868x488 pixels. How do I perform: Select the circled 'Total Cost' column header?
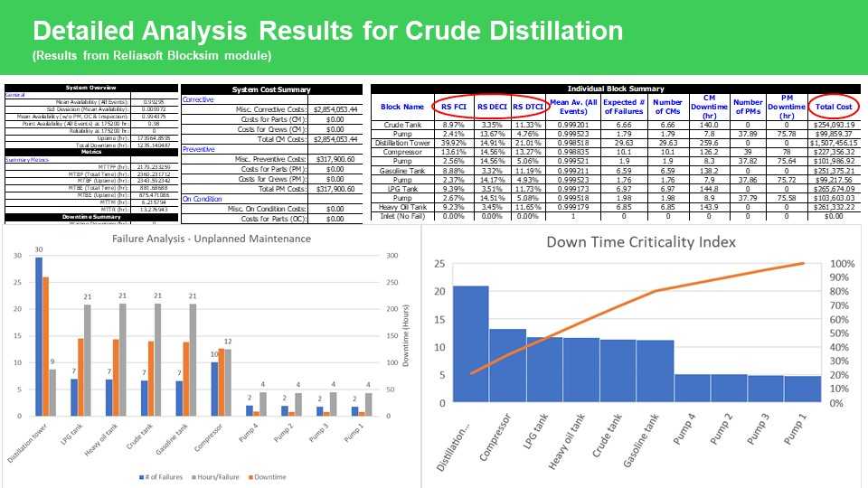tap(833, 107)
